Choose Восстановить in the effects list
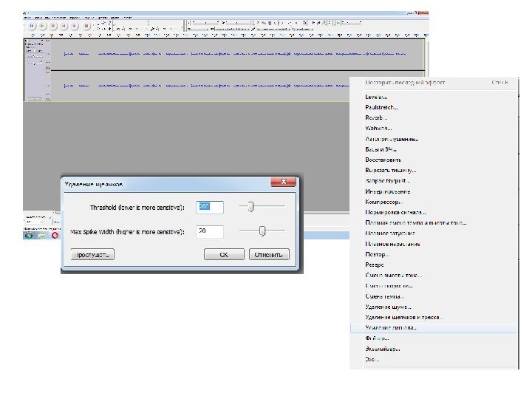The height and width of the screenshot is (399, 532). click(434, 160)
